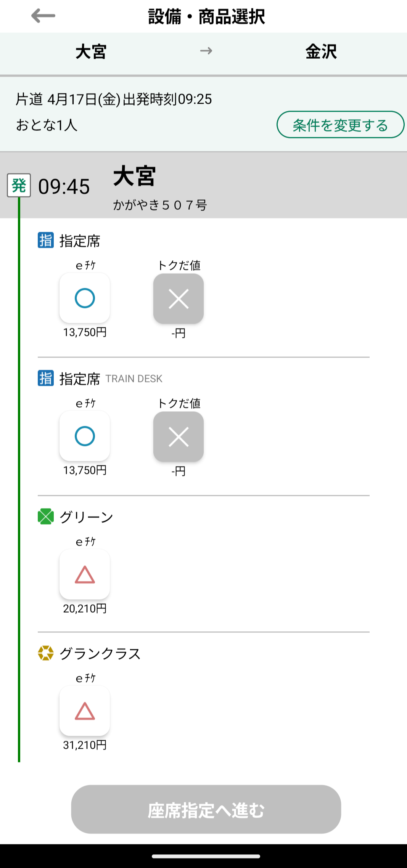This screenshot has height=868, width=407.
Task: Click the arrow between 大宮 and 金沢
Action: point(206,51)
